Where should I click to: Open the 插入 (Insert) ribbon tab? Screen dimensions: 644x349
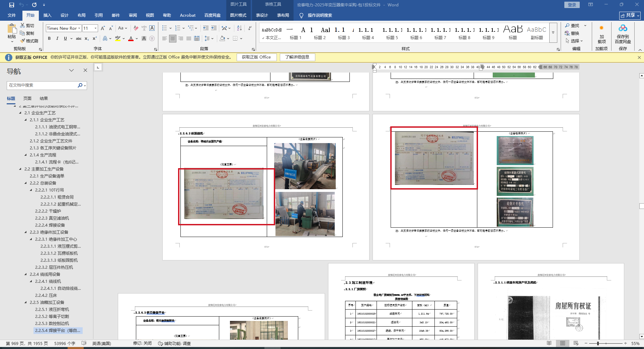pos(48,15)
